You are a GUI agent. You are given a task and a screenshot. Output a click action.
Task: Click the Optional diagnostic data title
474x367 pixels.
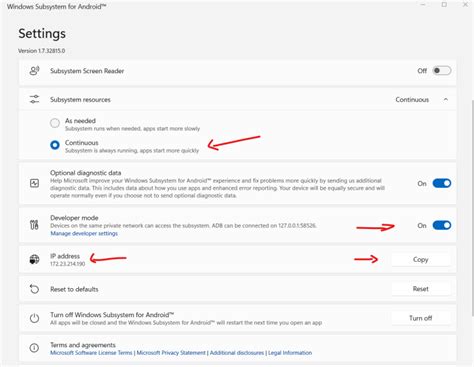(85, 173)
